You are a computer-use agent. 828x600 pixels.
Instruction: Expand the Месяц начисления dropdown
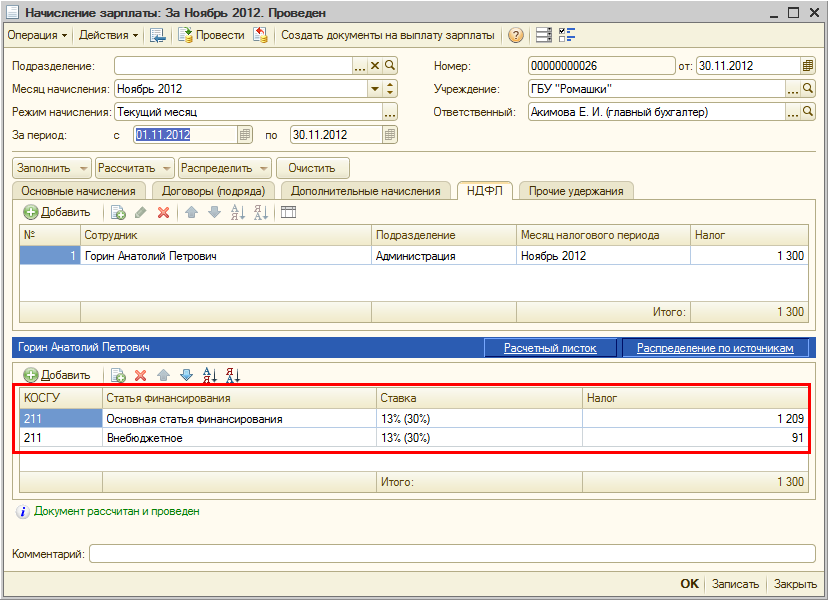pyautogui.click(x=375, y=89)
